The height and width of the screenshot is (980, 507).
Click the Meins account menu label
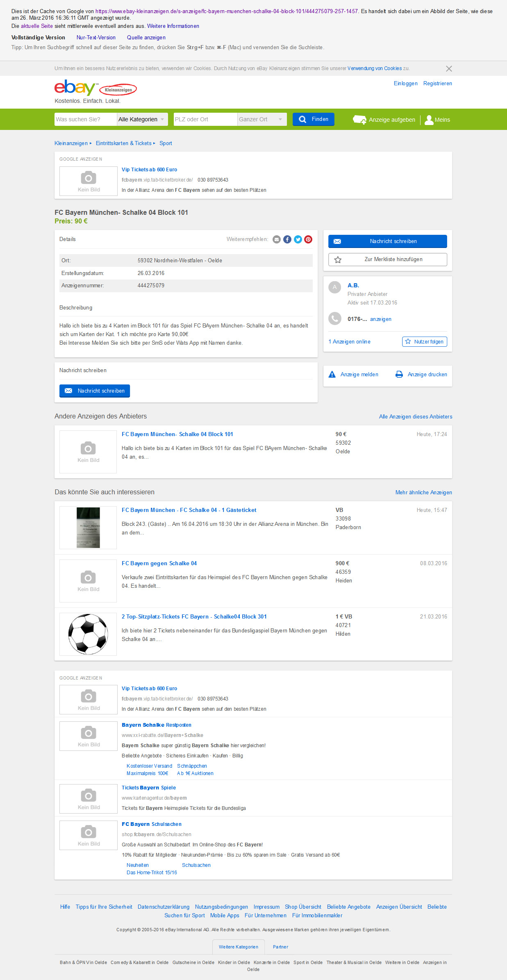click(x=442, y=120)
